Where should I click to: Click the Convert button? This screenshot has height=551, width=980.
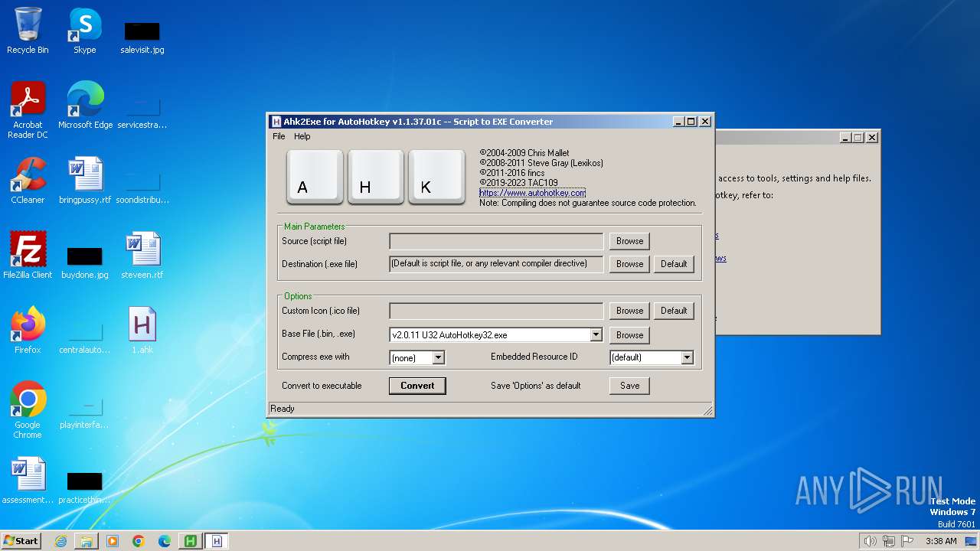pyautogui.click(x=417, y=386)
